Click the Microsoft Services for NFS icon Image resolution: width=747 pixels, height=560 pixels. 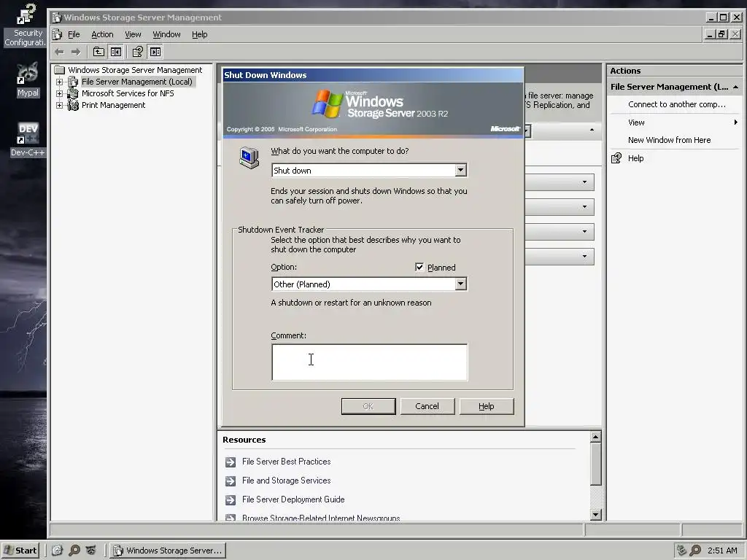(x=73, y=93)
